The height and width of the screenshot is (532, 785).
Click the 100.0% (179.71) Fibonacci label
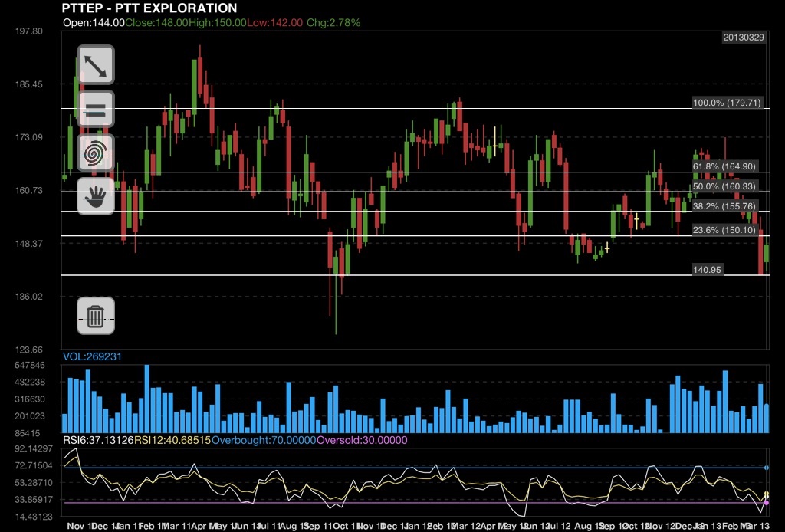(727, 103)
